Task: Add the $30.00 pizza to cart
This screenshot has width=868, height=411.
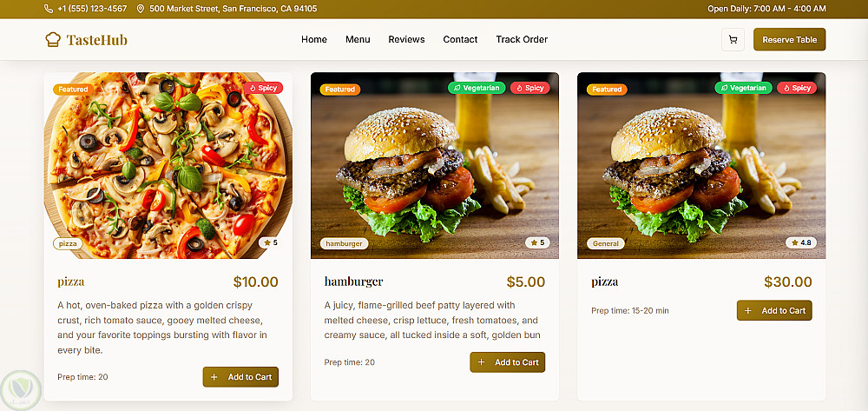Action: point(774,310)
